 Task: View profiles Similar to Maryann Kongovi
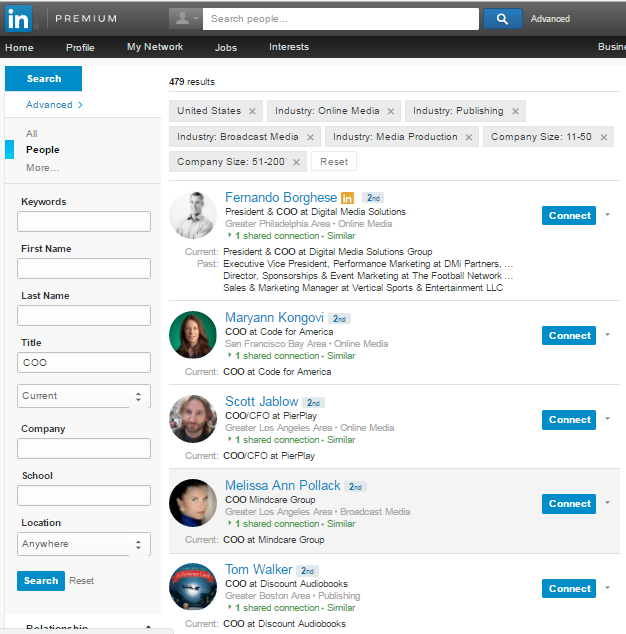341,356
